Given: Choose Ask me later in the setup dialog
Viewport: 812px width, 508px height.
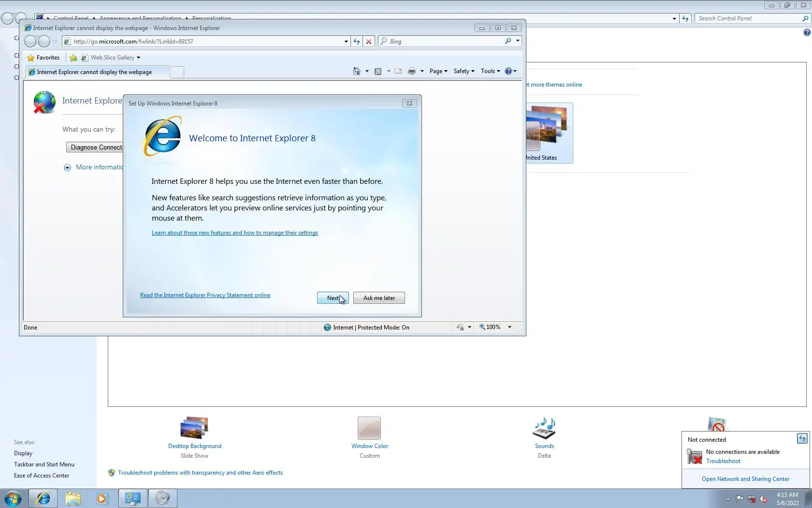Looking at the screenshot, I should [x=379, y=298].
